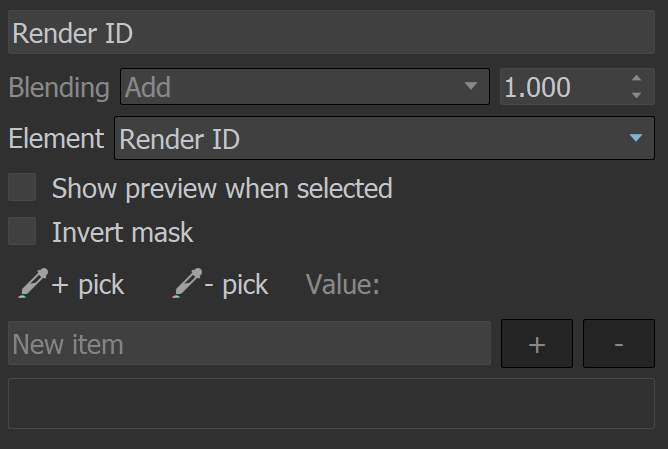Viewport: 668px width, 449px height.
Task: Click the gray Blending dropdown arrow
Action: 471,86
